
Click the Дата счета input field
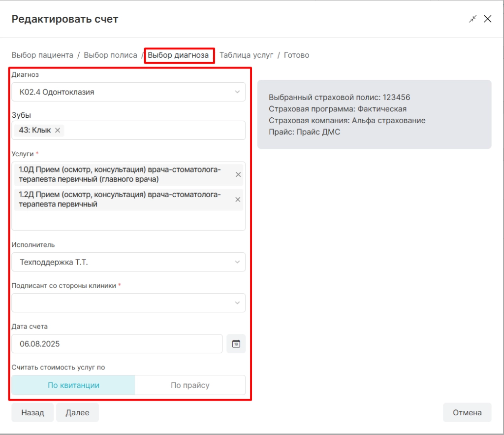click(117, 344)
